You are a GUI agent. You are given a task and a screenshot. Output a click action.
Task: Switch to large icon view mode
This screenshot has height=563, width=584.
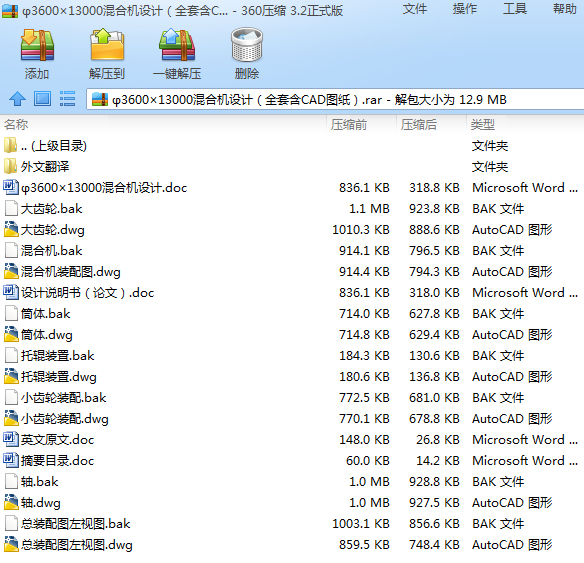(x=42, y=99)
